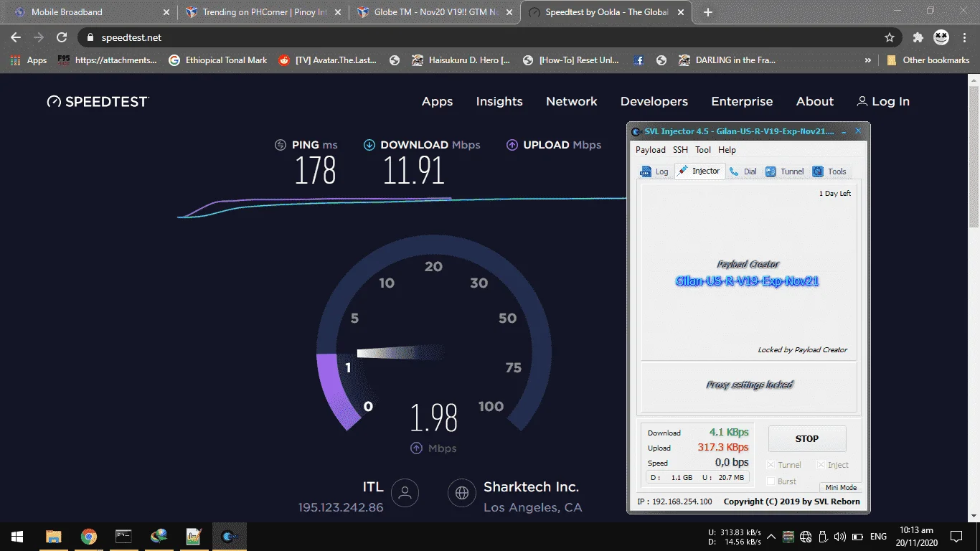The height and width of the screenshot is (551, 980).
Task: Click the Speedtest logo
Action: point(98,102)
